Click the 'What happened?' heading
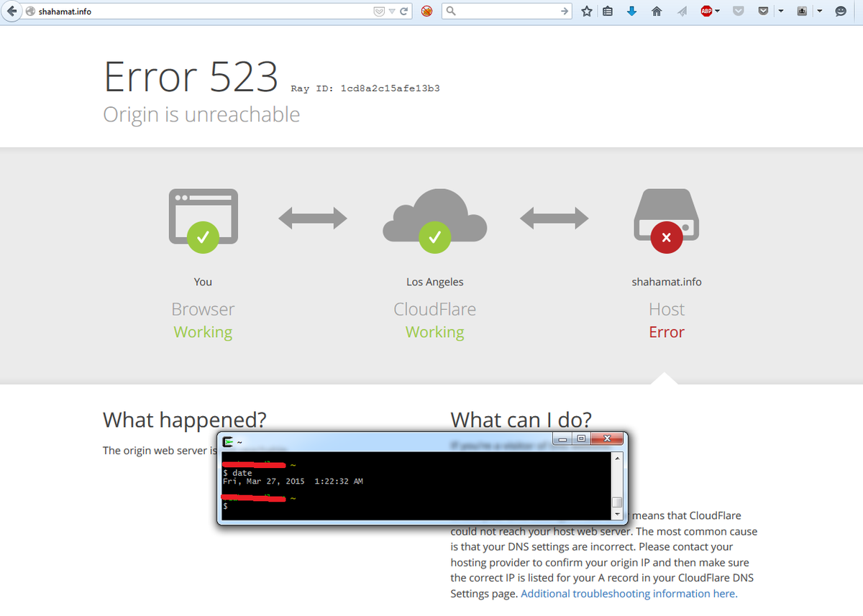The width and height of the screenshot is (863, 616). pyautogui.click(x=185, y=420)
